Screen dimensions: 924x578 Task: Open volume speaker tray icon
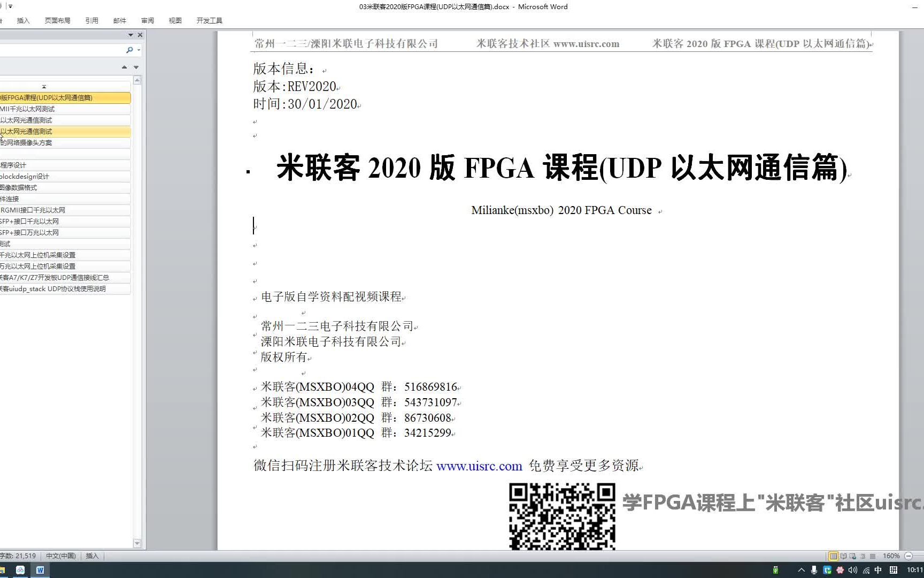(853, 570)
